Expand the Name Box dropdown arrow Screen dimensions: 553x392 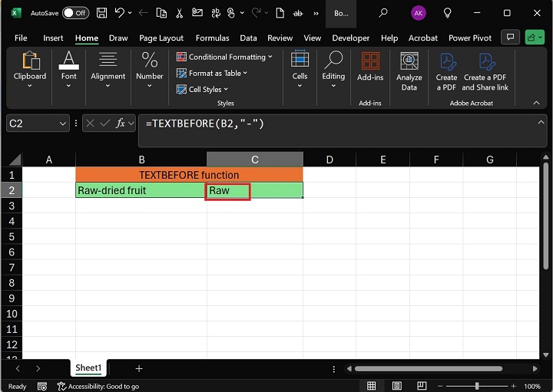[x=62, y=123]
